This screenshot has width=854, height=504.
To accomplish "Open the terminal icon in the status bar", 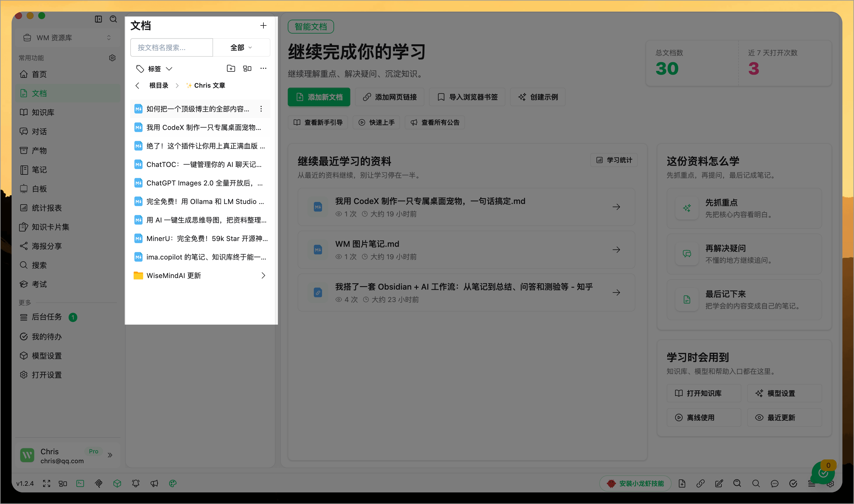I will pyautogui.click(x=80, y=483).
